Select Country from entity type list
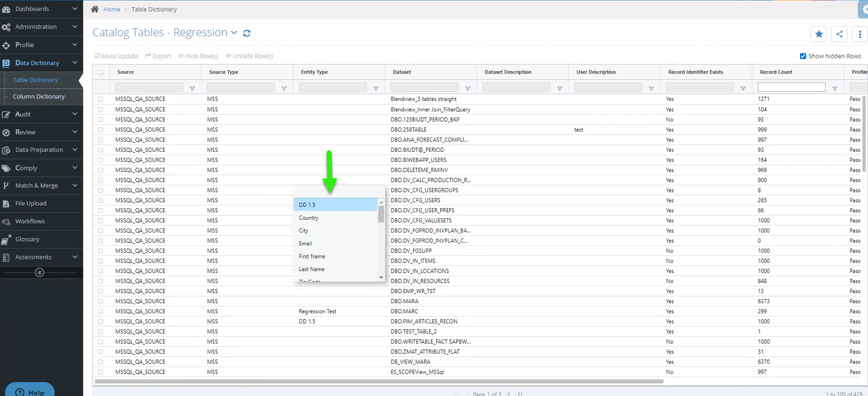 [x=336, y=218]
